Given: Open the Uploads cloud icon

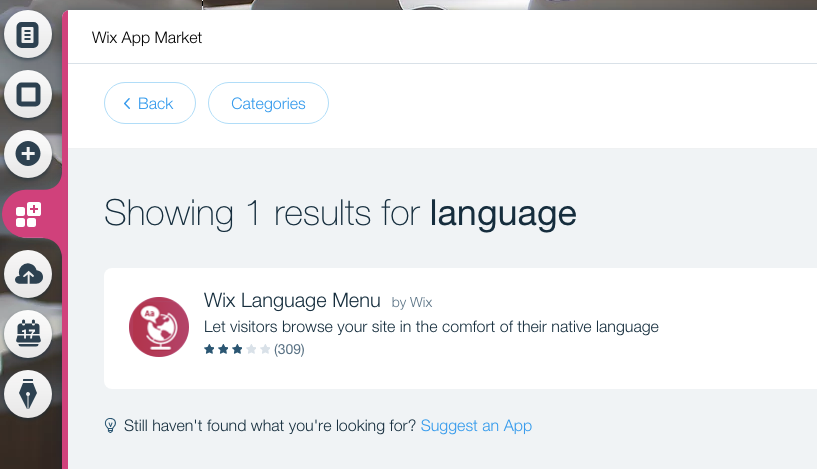Looking at the screenshot, I should (28, 274).
